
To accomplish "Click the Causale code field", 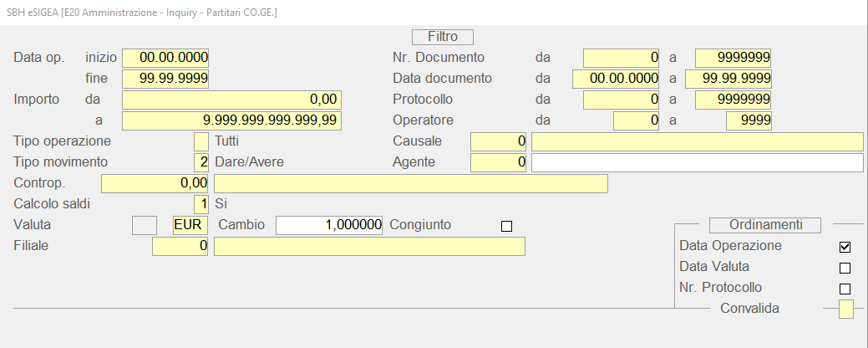I will click(x=499, y=141).
